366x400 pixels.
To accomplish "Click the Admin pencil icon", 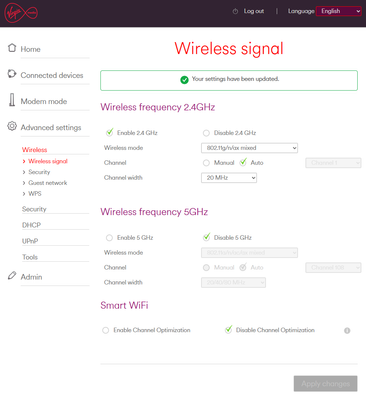I will click(x=12, y=275).
